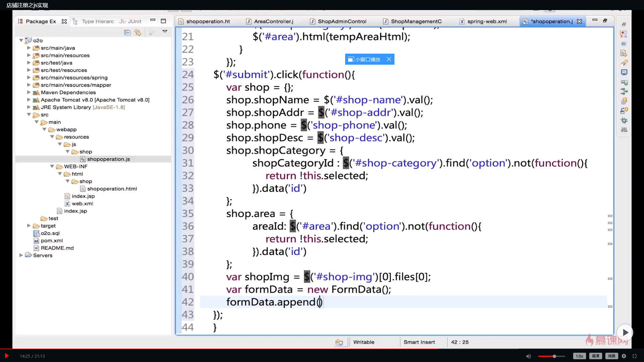Image resolution: width=644 pixels, height=362 pixels.
Task: Open shopoperation.html in the tree
Action: click(x=112, y=189)
